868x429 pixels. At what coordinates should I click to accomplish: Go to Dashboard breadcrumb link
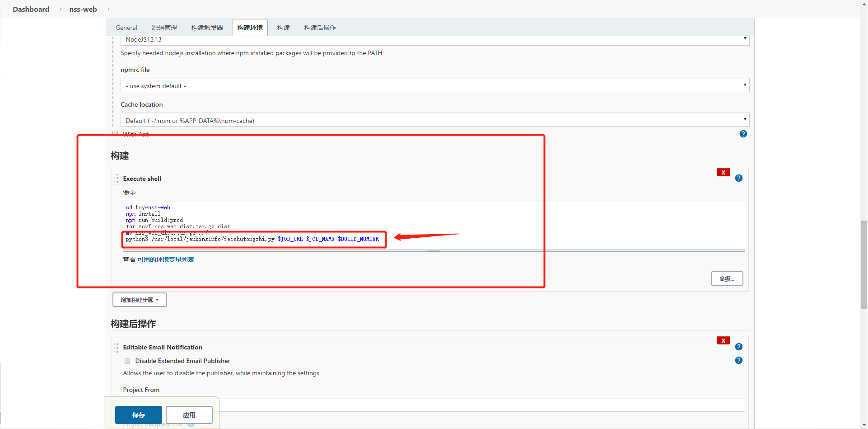[31, 9]
